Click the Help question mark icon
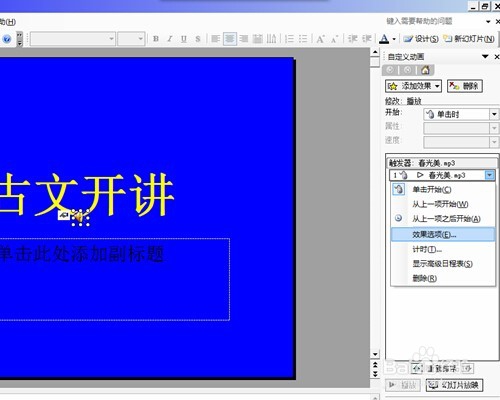This screenshot has height=400, width=500. click(x=7, y=39)
